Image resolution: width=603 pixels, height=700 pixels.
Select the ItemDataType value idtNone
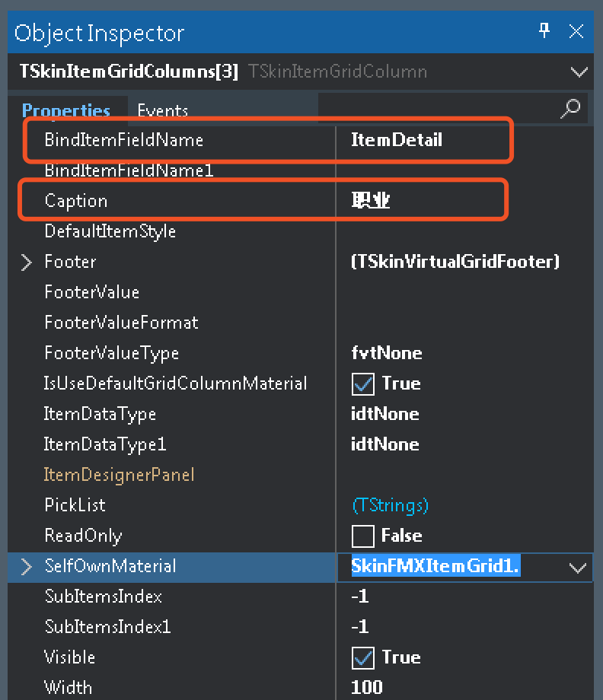coord(384,414)
